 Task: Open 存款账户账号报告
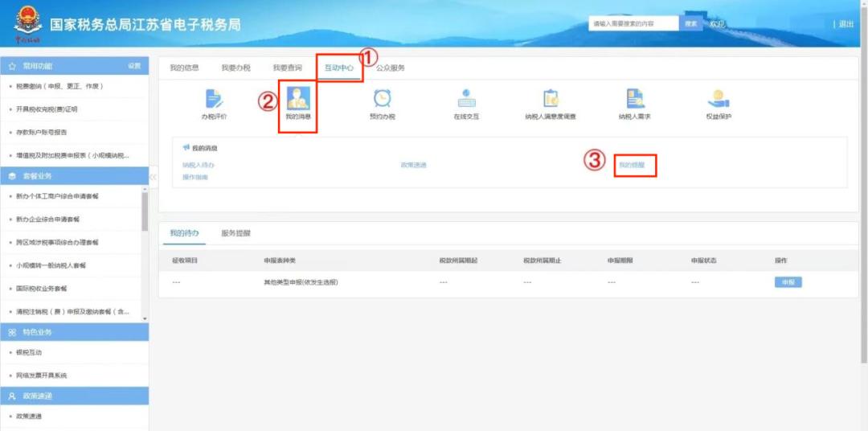tap(42, 133)
